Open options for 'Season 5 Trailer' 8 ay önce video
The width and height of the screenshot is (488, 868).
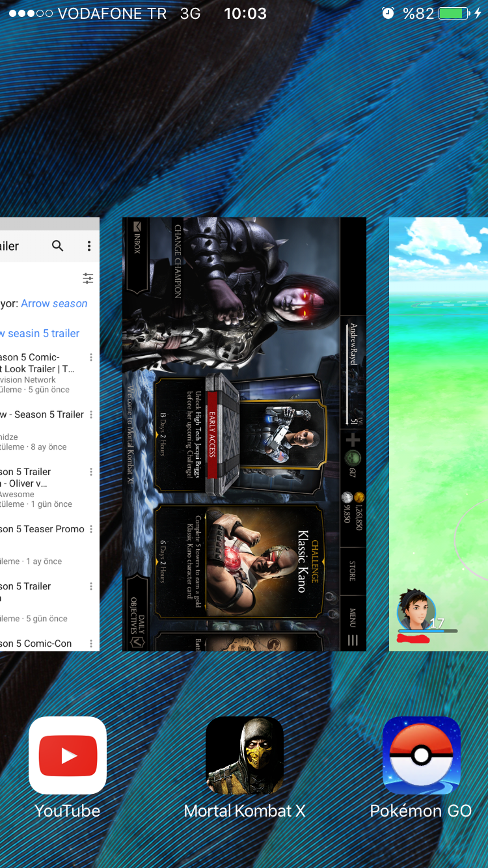coord(91,414)
